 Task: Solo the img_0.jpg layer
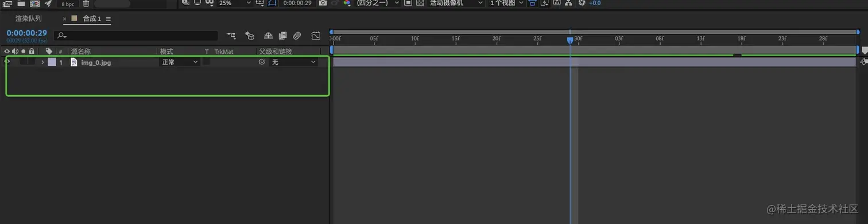click(x=24, y=62)
